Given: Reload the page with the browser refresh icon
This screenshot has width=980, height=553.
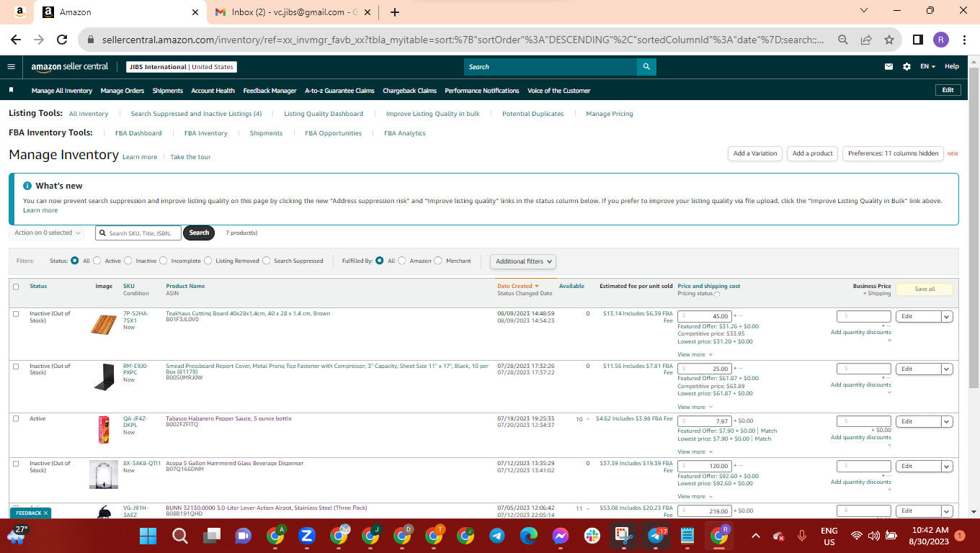Looking at the screenshot, I should pos(62,40).
